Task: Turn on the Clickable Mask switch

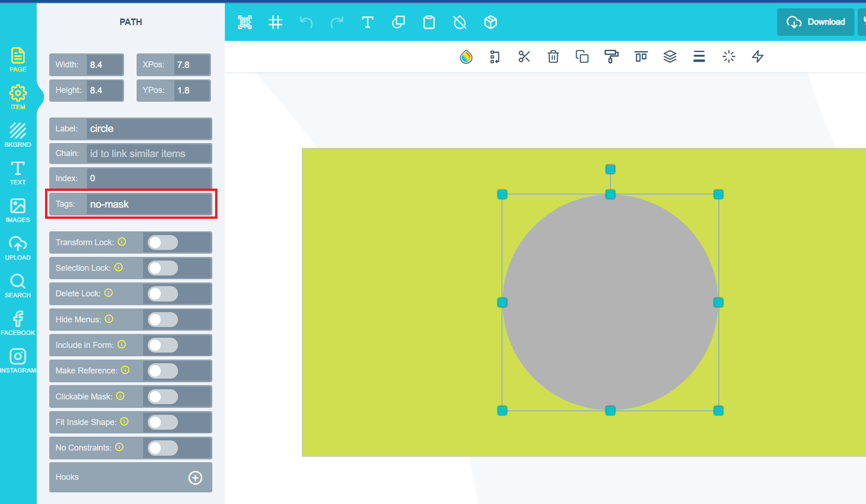Action: click(x=163, y=397)
